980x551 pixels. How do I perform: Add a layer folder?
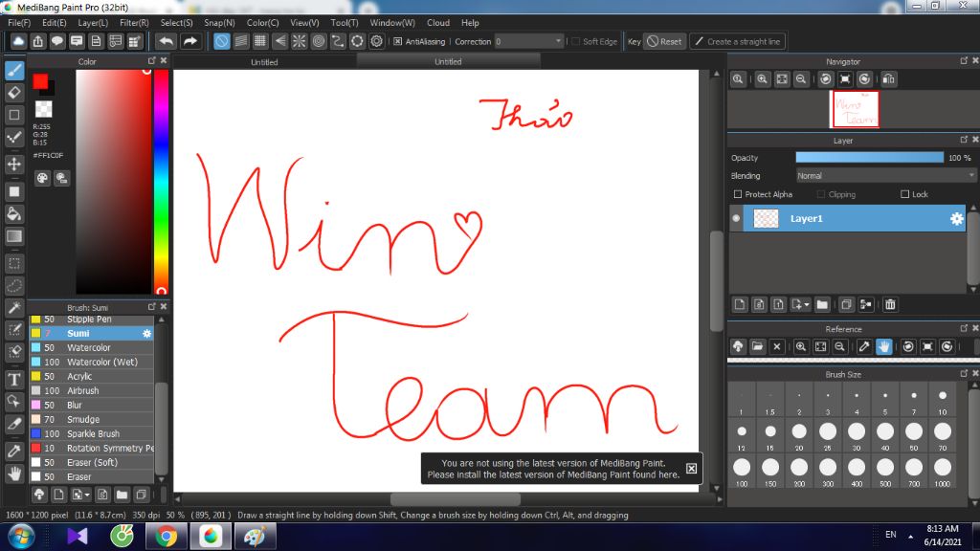(822, 304)
